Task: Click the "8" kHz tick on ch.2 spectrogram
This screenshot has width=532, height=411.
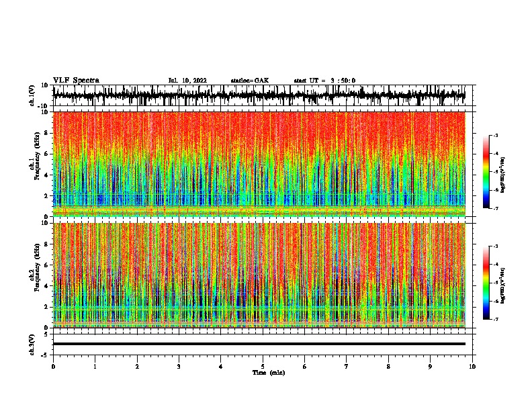Action: 46,244
